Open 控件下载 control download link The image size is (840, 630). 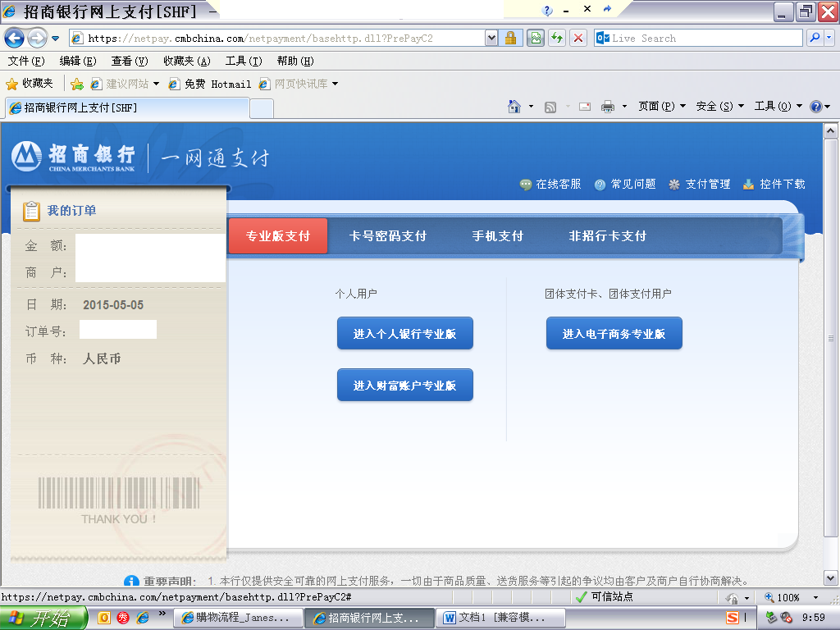coord(774,185)
